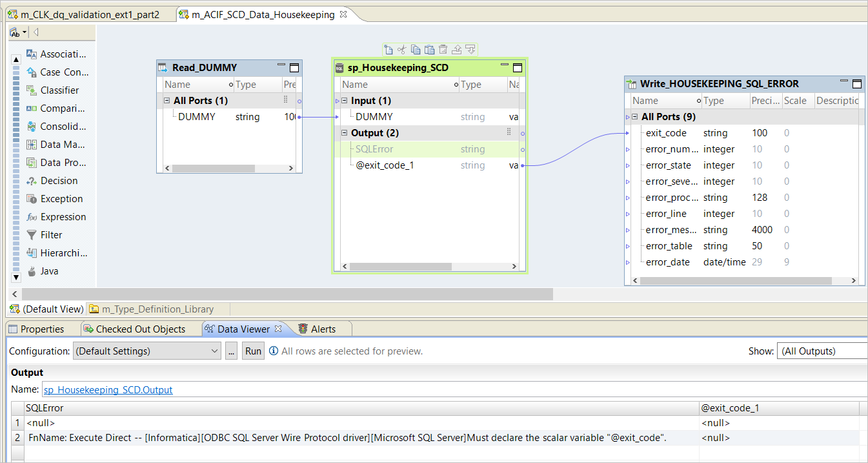Click the Move Up icon in mini toolbar
This screenshot has width=868, height=463.
[456, 49]
